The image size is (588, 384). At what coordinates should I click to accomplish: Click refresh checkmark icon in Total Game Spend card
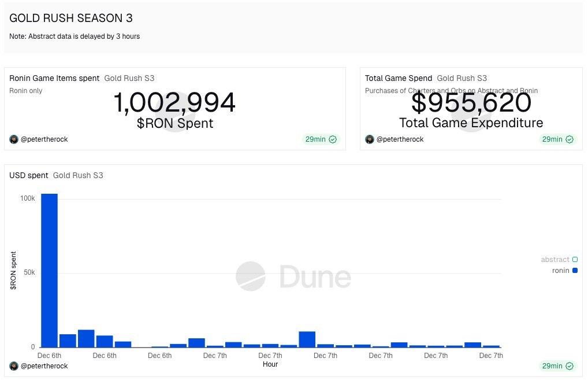[x=570, y=139]
